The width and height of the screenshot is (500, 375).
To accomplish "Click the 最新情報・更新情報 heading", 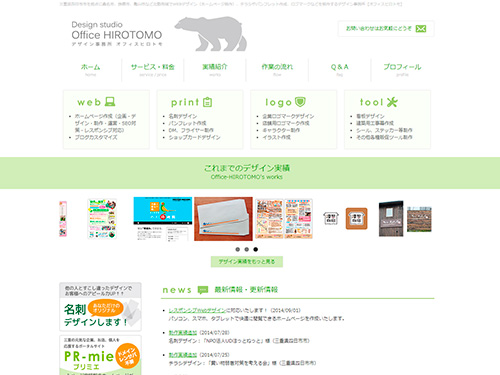I will (x=246, y=290).
